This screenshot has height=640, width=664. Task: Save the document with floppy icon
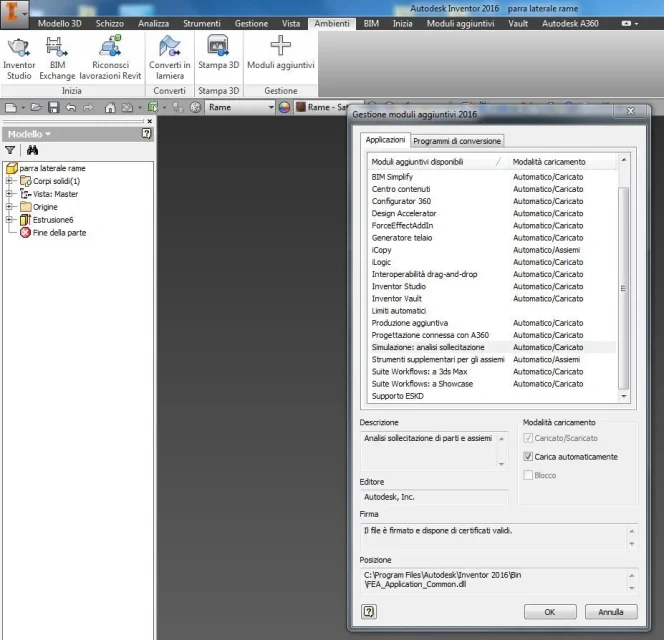[x=53, y=108]
